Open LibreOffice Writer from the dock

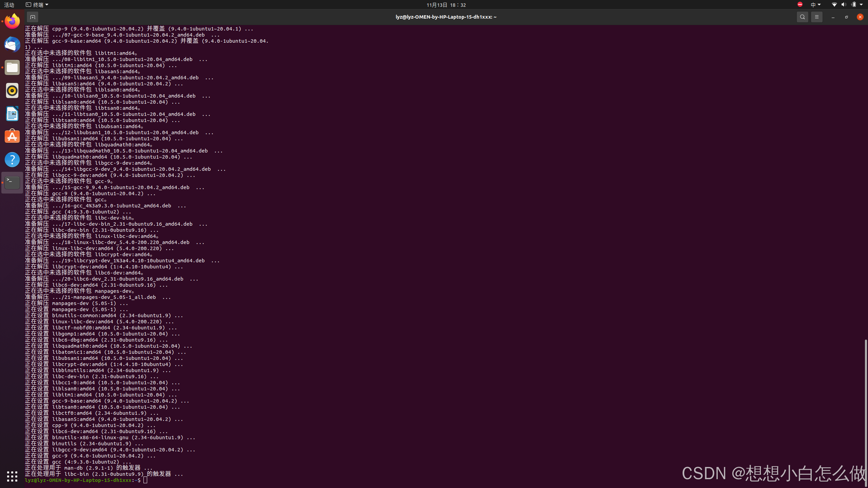tap(12, 114)
